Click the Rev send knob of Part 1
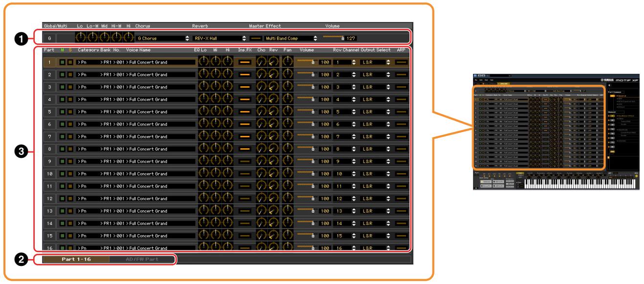Viewport: 644px width, 284px height. [x=273, y=62]
